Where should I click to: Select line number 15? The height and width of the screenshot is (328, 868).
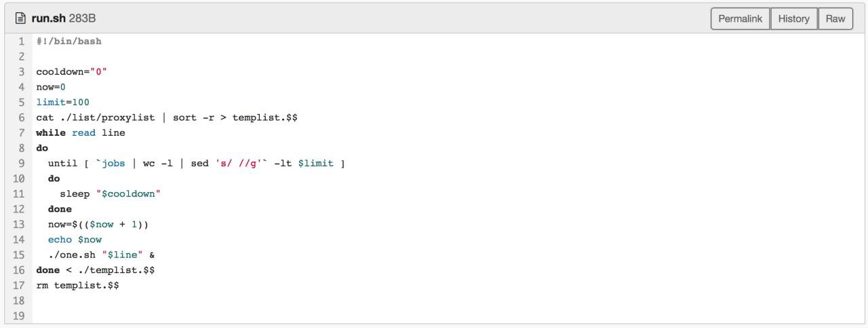(x=19, y=255)
